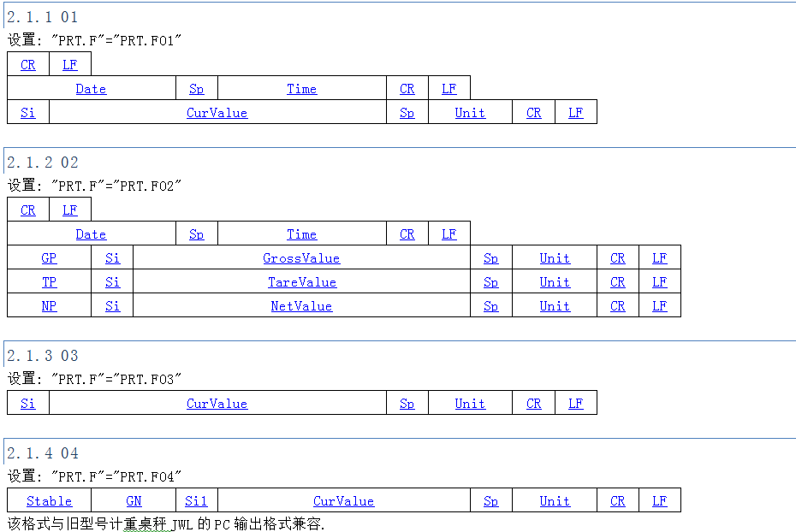Click Sp link in section 2.1.4 04
The image size is (796, 532).
(x=491, y=501)
